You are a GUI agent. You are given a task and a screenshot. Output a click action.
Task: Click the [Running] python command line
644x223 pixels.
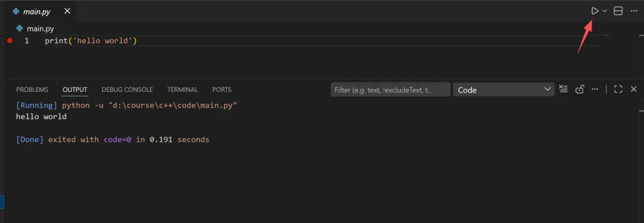tap(126, 106)
